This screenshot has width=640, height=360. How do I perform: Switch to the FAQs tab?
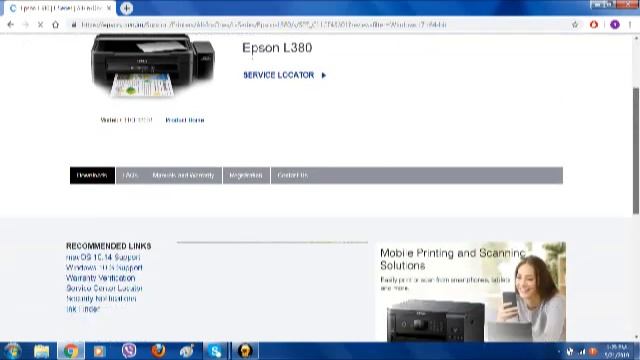coord(130,176)
